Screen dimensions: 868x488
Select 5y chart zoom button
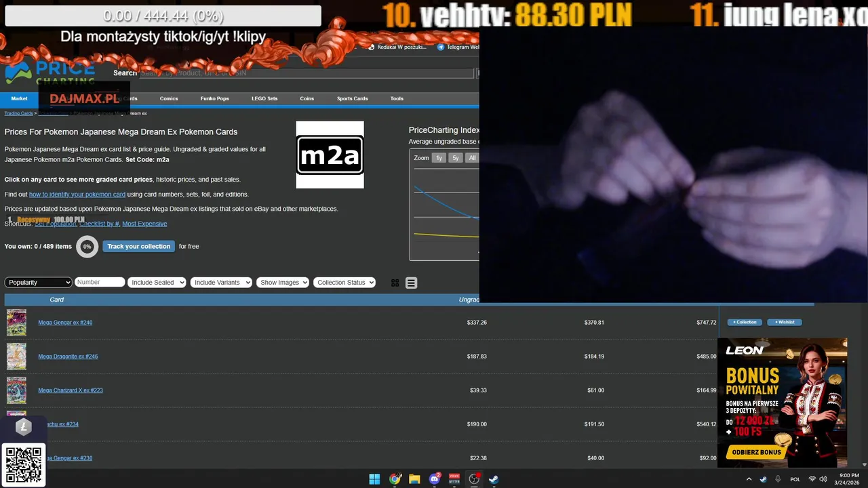(456, 158)
